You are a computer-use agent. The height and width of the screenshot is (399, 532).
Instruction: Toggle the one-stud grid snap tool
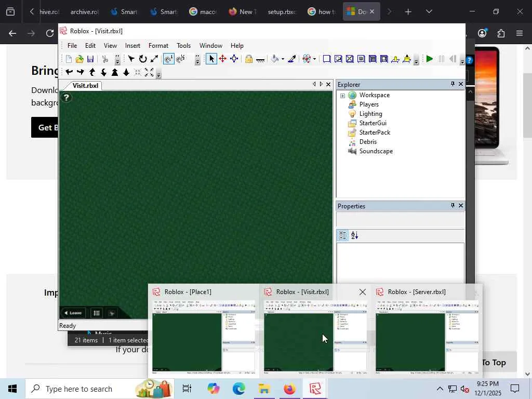click(x=169, y=59)
